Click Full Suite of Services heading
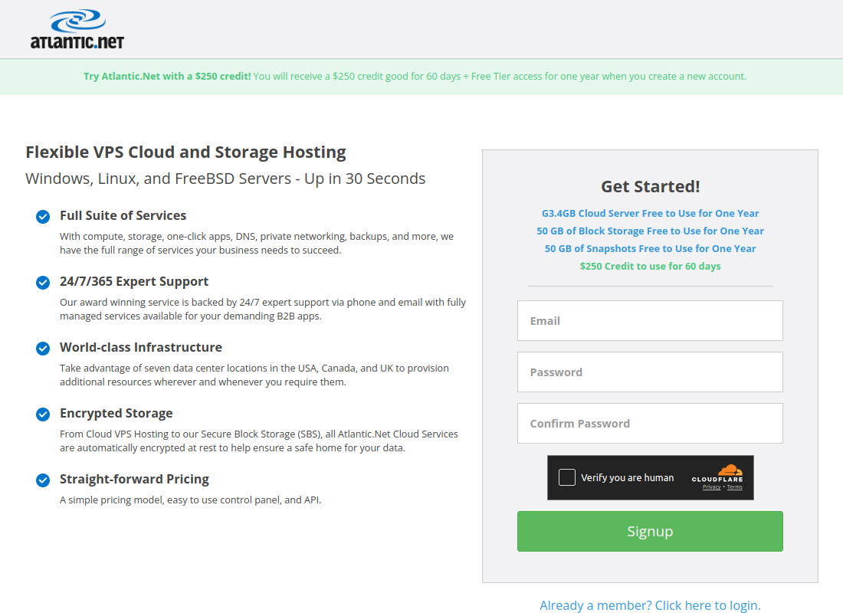 click(123, 215)
